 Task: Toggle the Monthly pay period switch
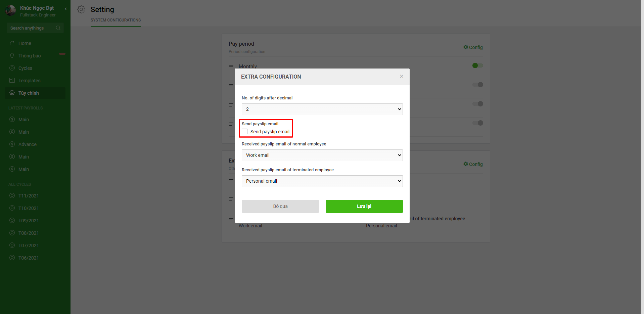coord(477,65)
